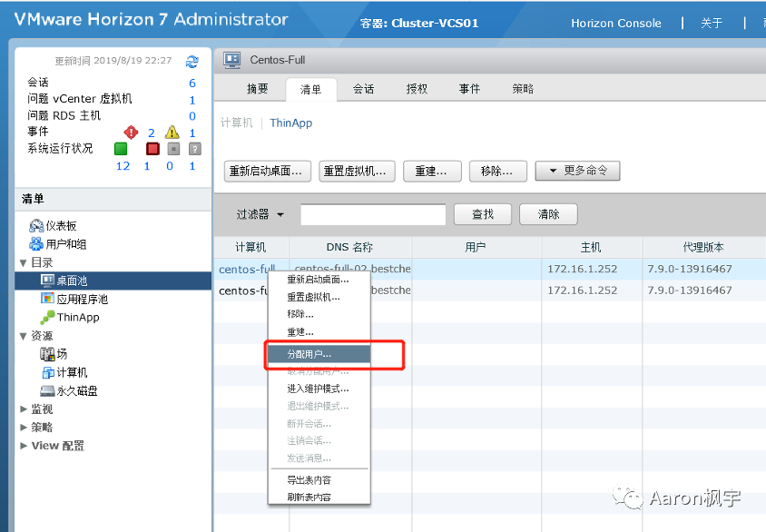
Task: Choose 重置虚拟机... in context menu
Action: click(319, 297)
